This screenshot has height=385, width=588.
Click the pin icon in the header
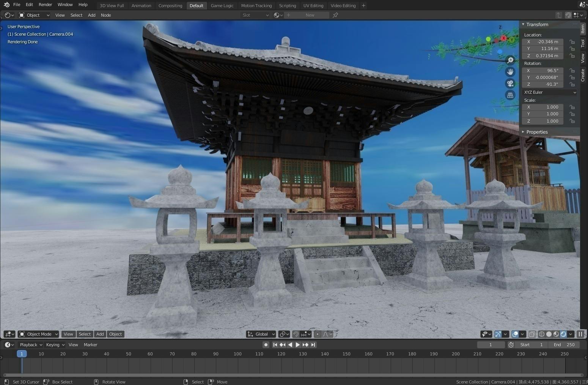[x=335, y=15]
